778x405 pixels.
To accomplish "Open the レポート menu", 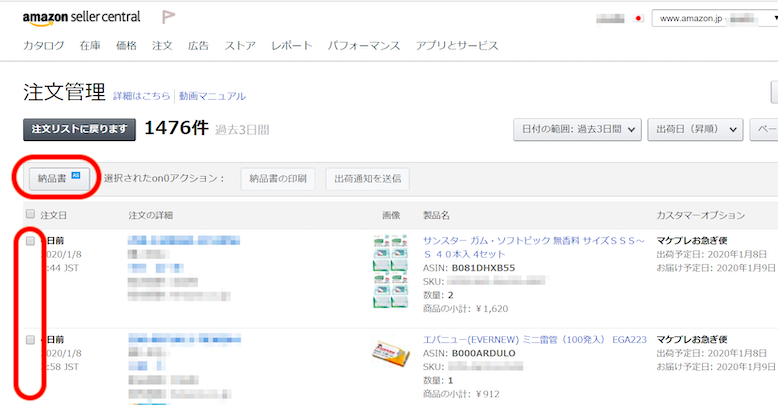I will pyautogui.click(x=292, y=46).
